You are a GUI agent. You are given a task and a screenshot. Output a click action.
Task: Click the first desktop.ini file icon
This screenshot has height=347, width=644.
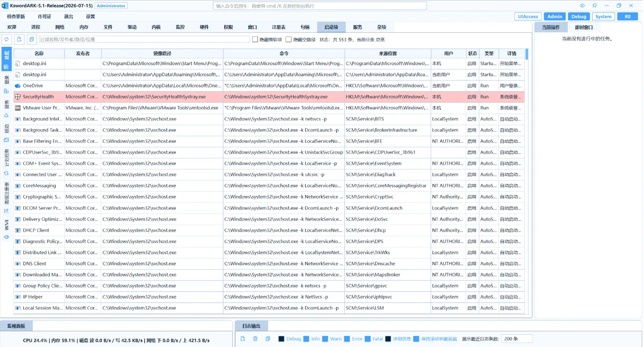pos(18,63)
